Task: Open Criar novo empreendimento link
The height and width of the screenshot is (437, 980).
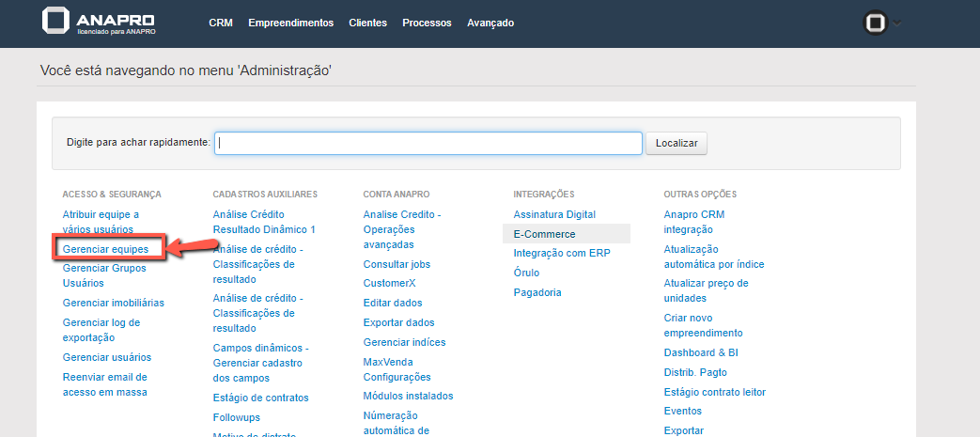Action: pyautogui.click(x=703, y=325)
